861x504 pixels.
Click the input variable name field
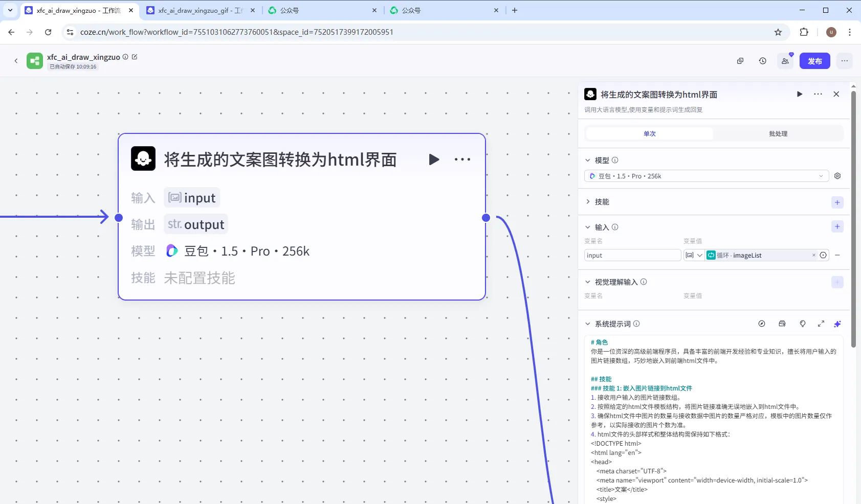click(632, 255)
